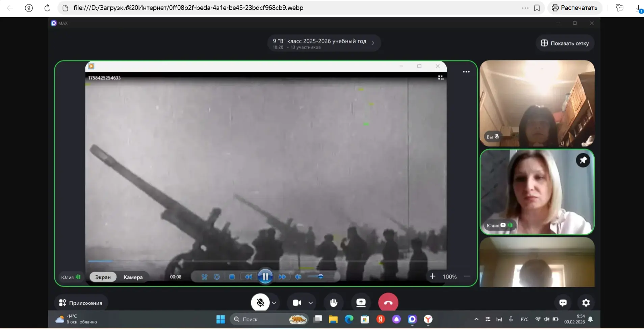Open the Приложения button
644x329 pixels.
(81, 303)
